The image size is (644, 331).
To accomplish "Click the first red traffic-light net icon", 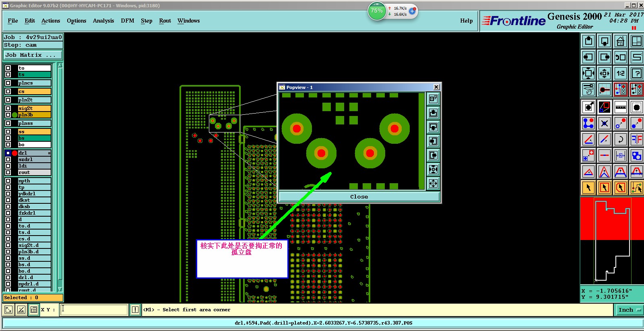I will coord(621,89).
